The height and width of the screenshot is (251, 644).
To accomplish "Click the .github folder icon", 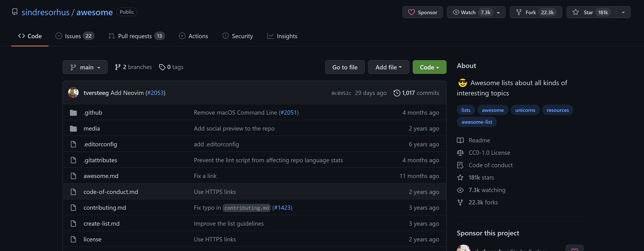I will (x=73, y=113).
